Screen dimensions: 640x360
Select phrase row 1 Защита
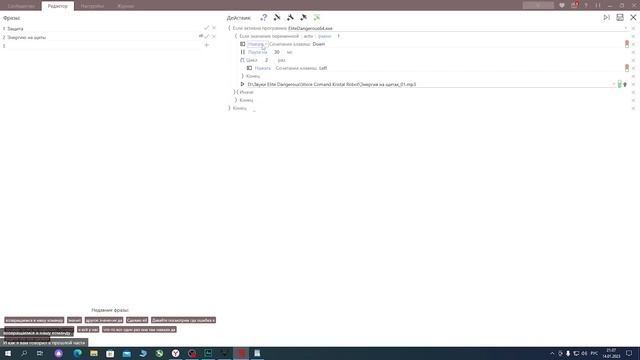point(102,29)
